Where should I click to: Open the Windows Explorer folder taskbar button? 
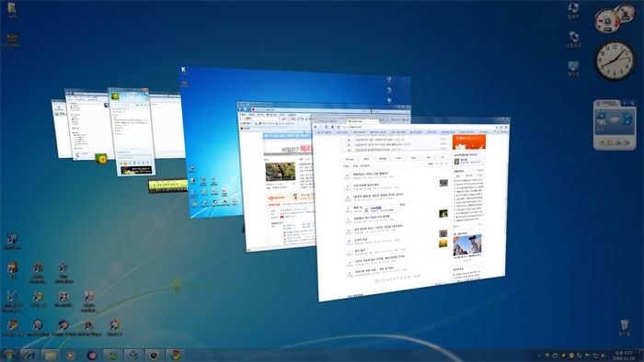coord(50,355)
